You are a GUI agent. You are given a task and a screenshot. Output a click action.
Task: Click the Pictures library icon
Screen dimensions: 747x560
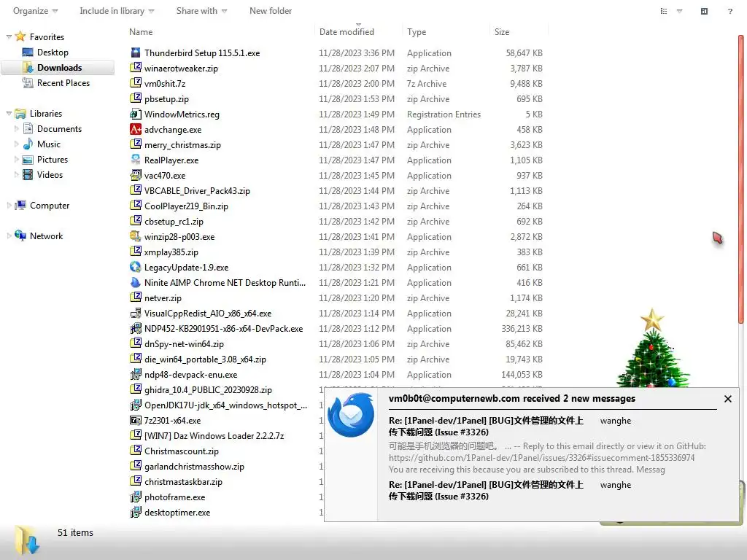click(x=28, y=159)
